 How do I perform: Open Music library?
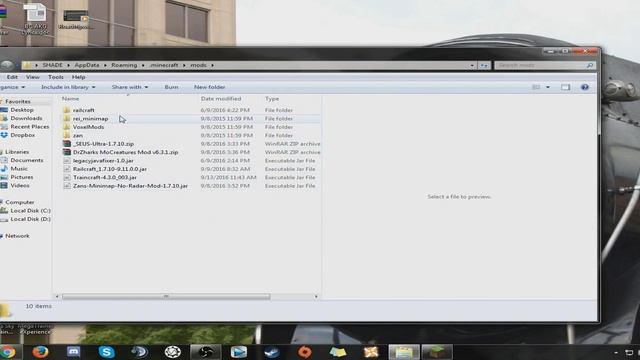[x=19, y=169]
